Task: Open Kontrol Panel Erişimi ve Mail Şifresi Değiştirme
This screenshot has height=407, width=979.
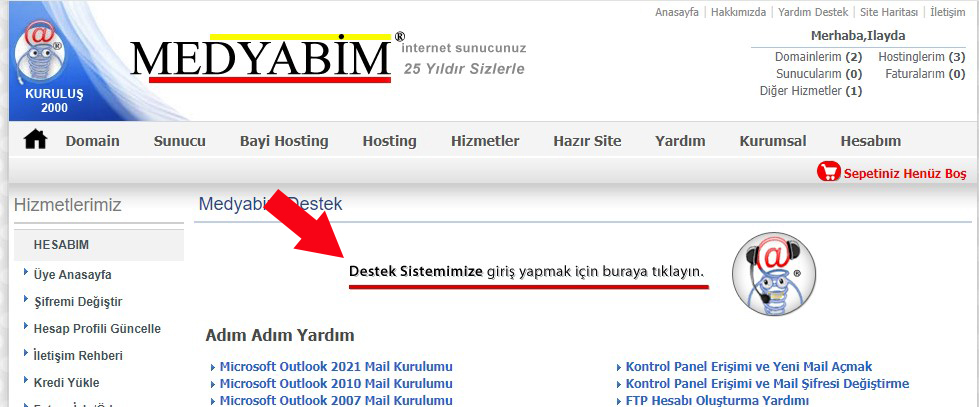Action: click(767, 383)
